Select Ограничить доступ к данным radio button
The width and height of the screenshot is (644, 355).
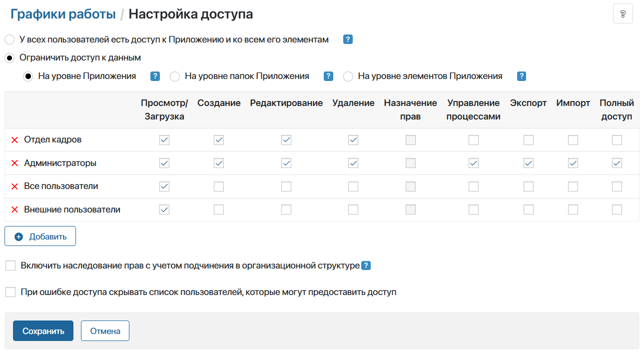point(9,58)
